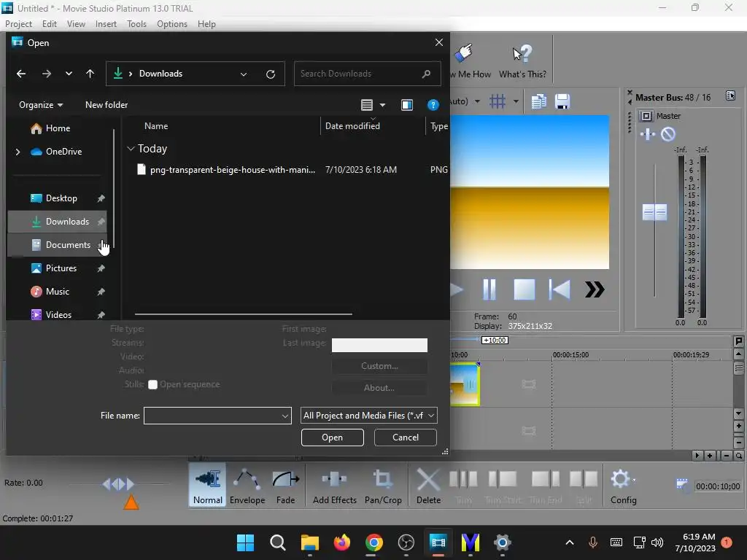
Task: Go forward in the Open dialog
Action: 46,74
